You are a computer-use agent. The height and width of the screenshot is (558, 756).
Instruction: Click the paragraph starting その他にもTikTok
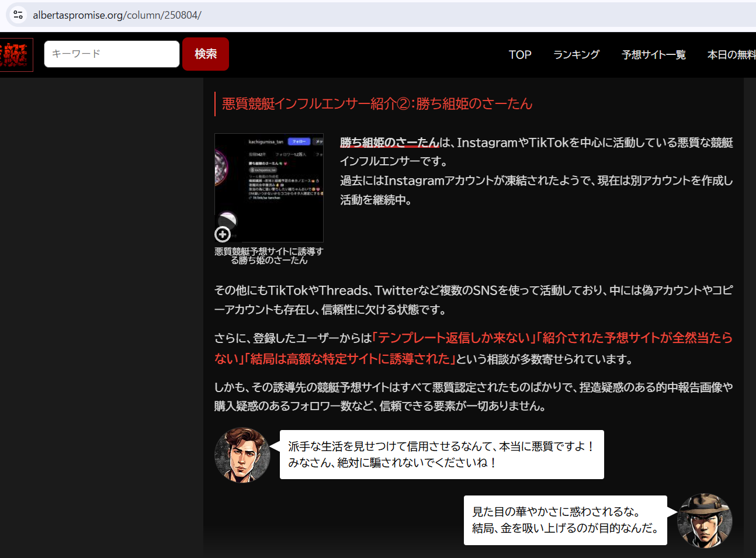[x=473, y=300]
